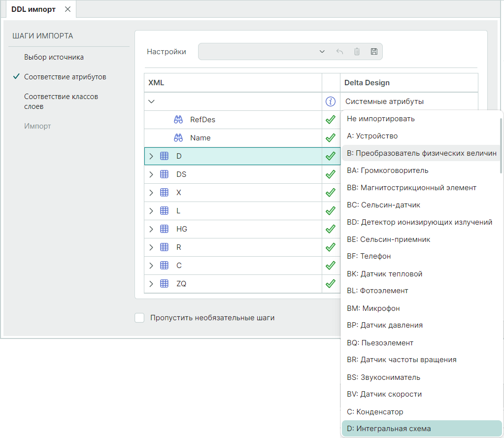The image size is (504, 438).
Task: Expand the HG row in the tree
Action: pos(151,229)
